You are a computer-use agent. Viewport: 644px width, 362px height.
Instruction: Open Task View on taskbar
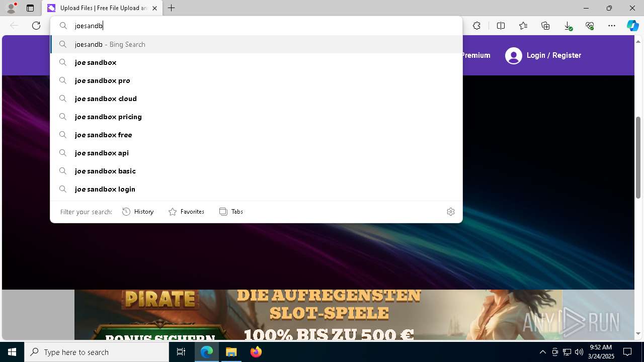(x=181, y=352)
